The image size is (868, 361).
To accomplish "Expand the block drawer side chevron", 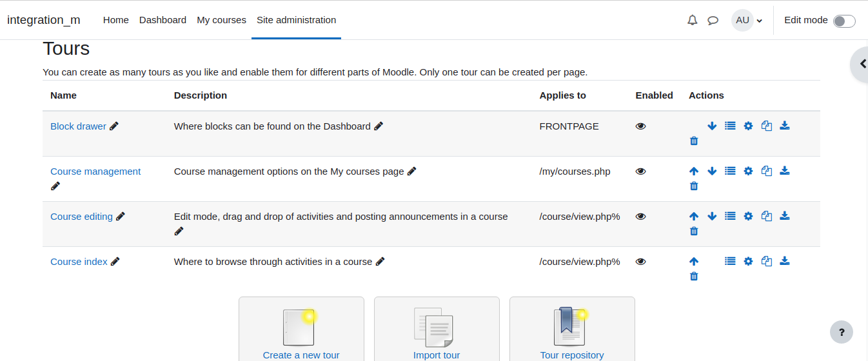I will (861, 64).
